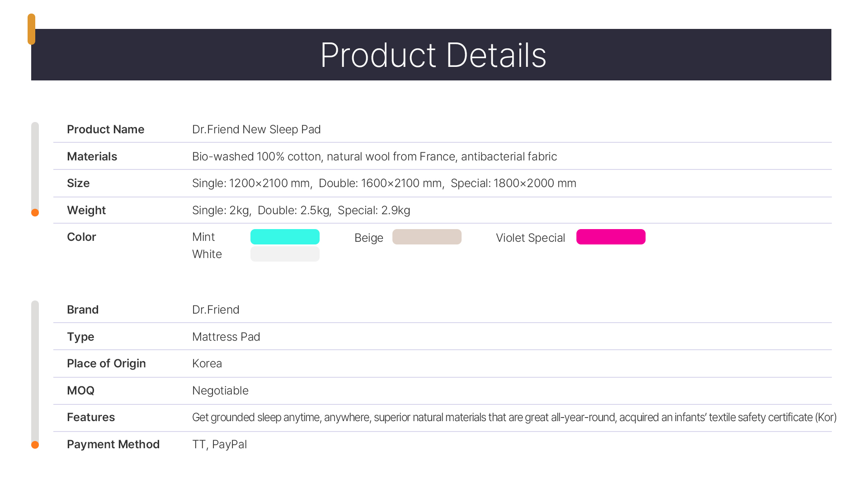The width and height of the screenshot is (868, 488).
Task: Select the Mattress Pad type text
Action: point(226,337)
